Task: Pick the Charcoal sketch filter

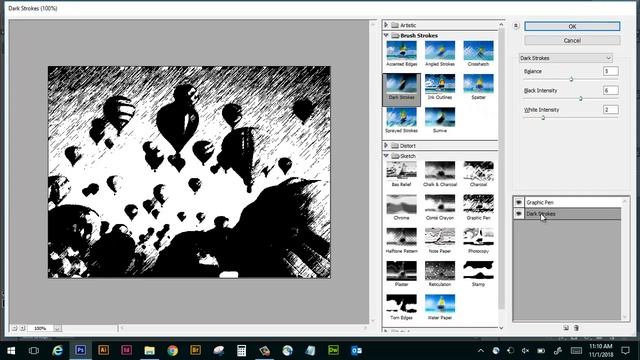Action: tap(478, 174)
